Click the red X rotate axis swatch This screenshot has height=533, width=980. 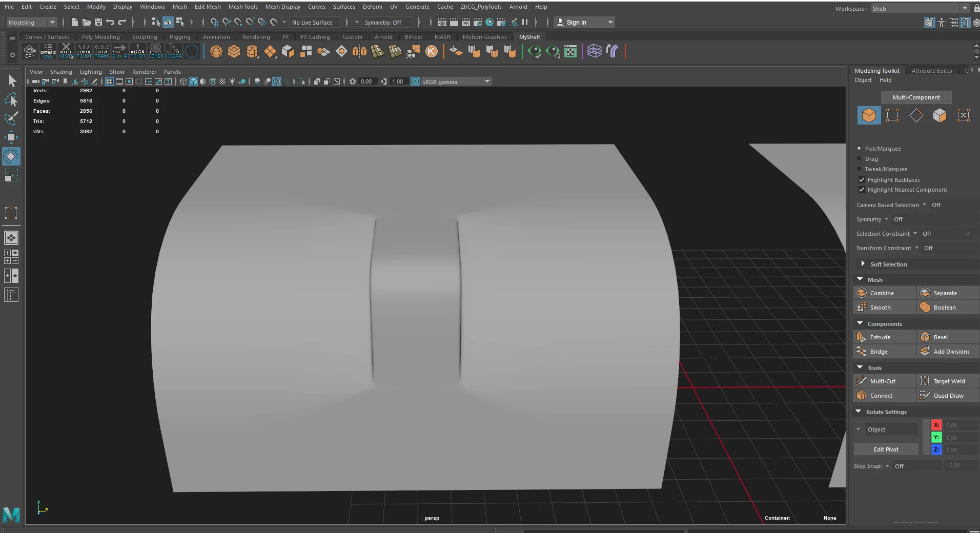[x=936, y=425]
